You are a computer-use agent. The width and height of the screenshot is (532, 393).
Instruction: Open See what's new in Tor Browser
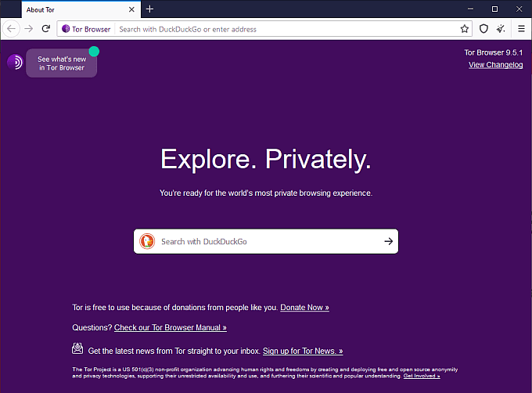61,63
